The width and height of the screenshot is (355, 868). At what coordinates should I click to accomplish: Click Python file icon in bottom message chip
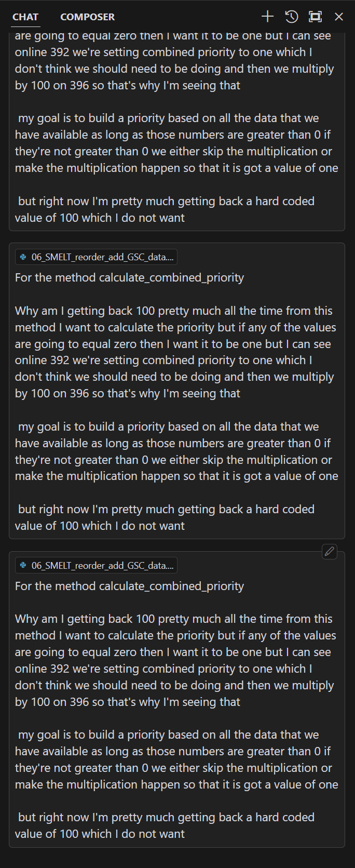(x=23, y=565)
